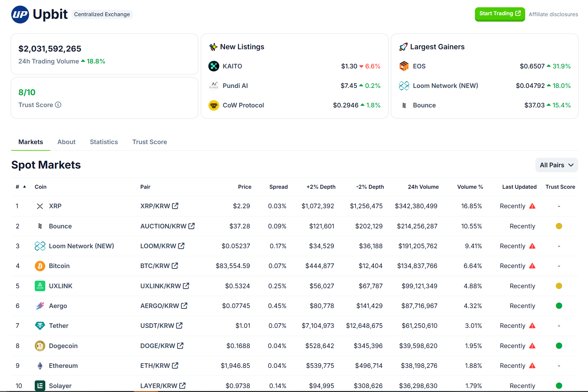Click the Ethereum coin icon
The image size is (588, 392).
point(40,366)
